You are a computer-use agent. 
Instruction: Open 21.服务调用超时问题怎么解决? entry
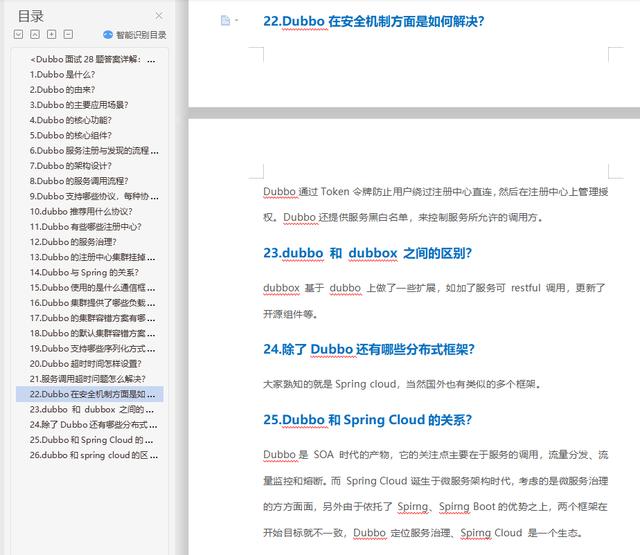(89, 379)
